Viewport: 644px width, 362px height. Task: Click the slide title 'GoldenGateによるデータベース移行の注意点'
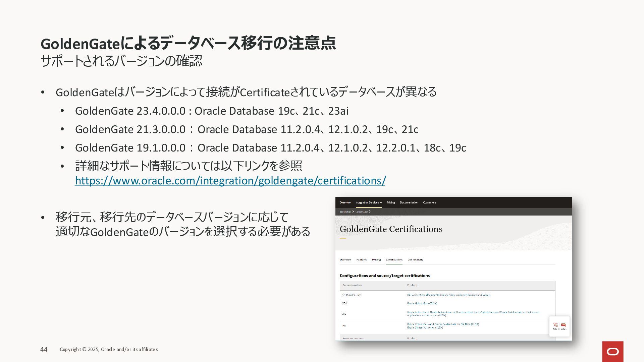coord(188,43)
